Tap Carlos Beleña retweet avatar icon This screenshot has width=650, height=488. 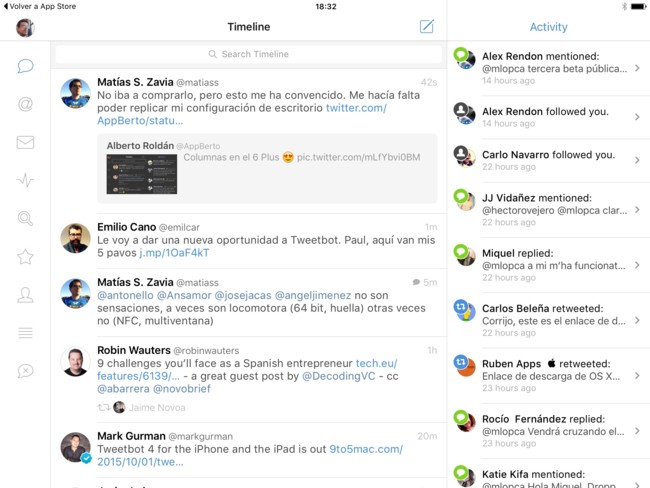point(464,311)
